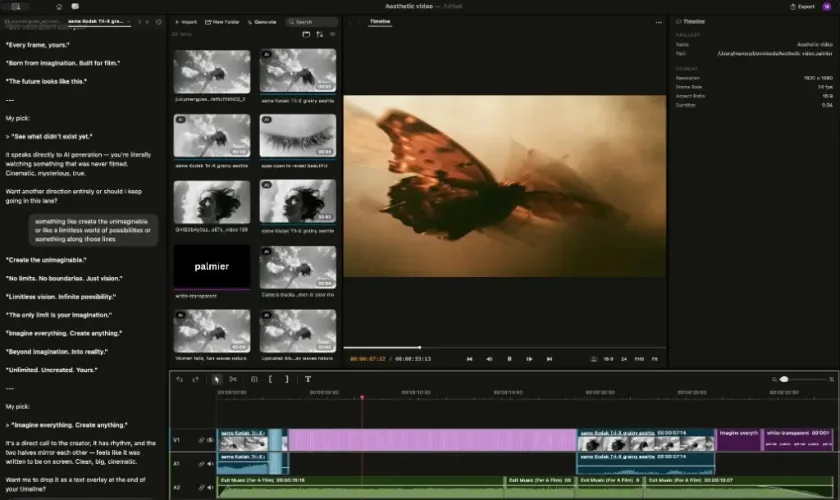This screenshot has height=500, width=840.
Task: Jump to start of the video
Action: [x=469, y=359]
